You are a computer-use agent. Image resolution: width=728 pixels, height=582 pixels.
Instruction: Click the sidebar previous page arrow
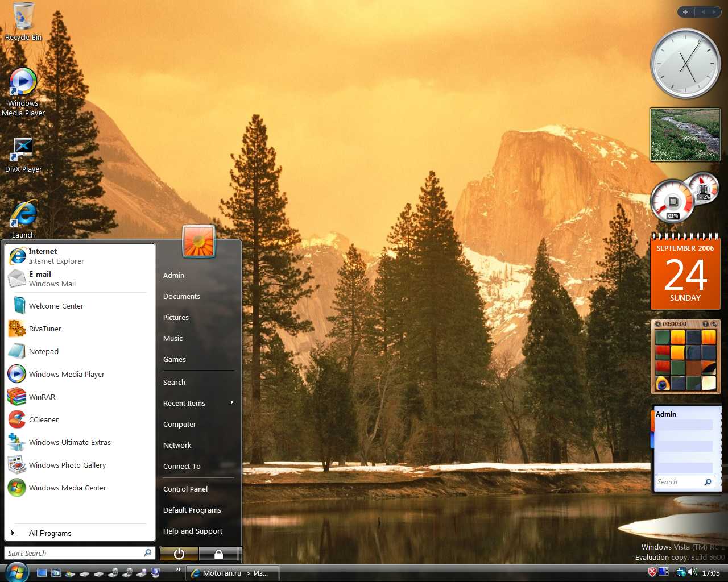703,12
